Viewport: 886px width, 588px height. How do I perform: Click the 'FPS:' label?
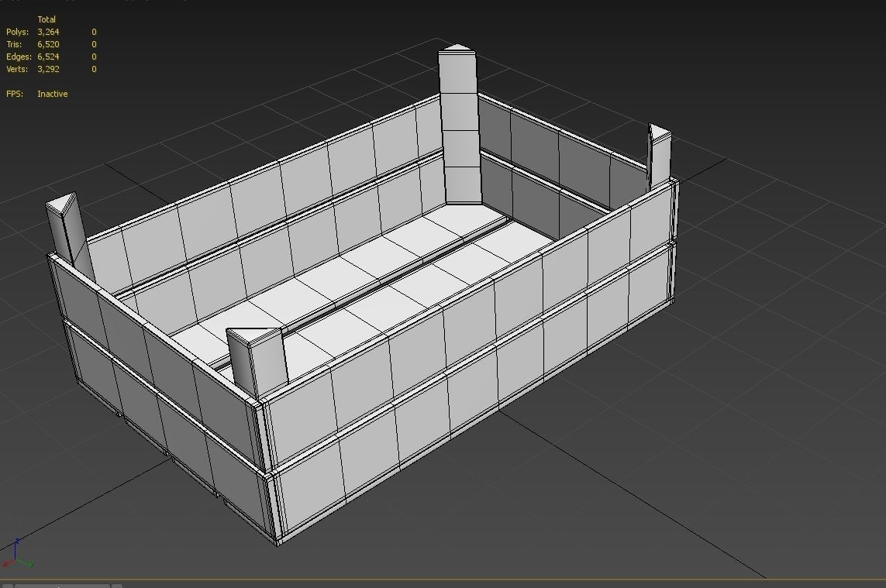[x=15, y=94]
